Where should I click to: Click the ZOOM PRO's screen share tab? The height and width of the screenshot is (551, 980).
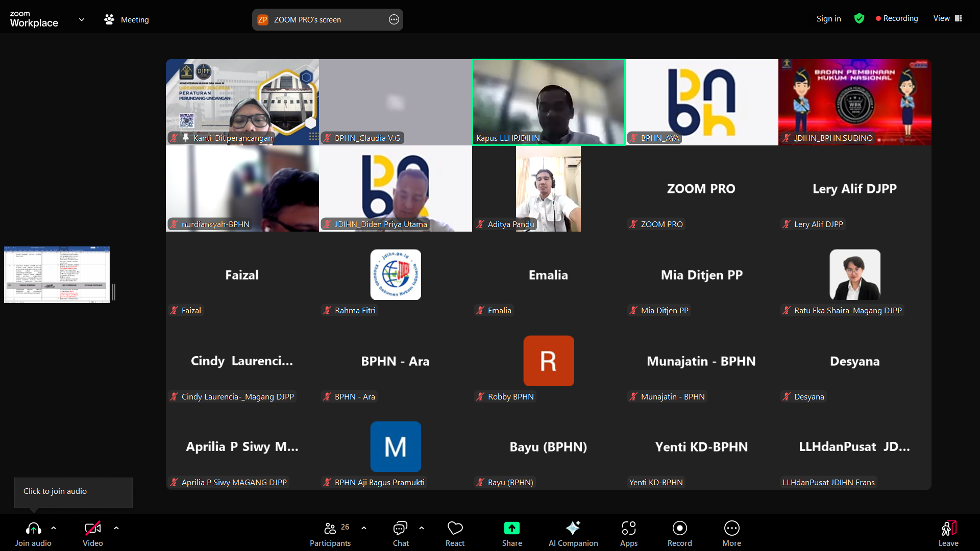(x=327, y=19)
